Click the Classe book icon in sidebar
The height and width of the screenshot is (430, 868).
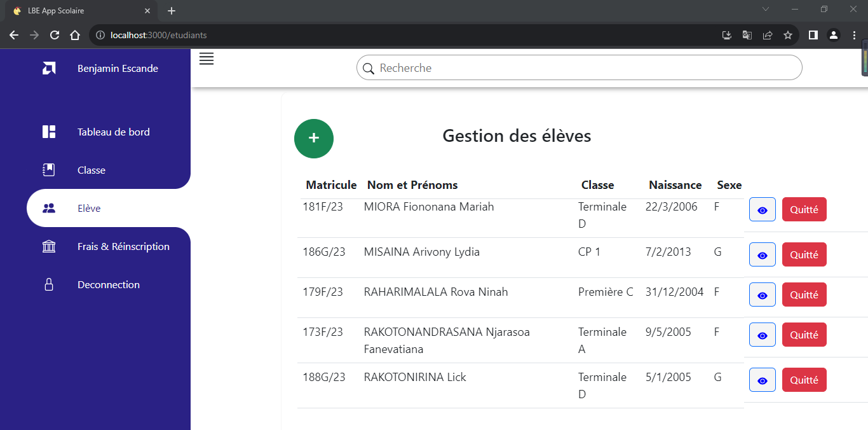tap(49, 170)
